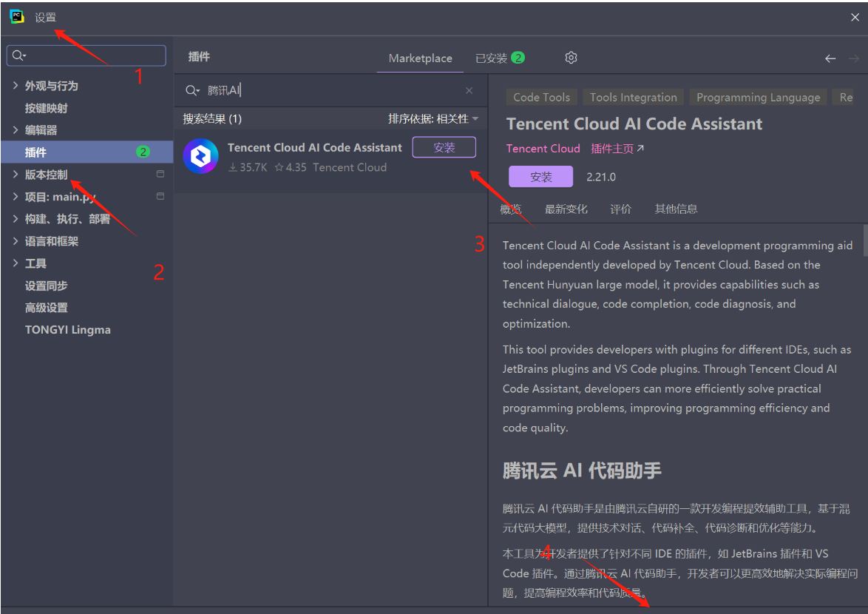Click the project-level icon beside 版本控制
The image size is (868, 614).
pyautogui.click(x=160, y=174)
